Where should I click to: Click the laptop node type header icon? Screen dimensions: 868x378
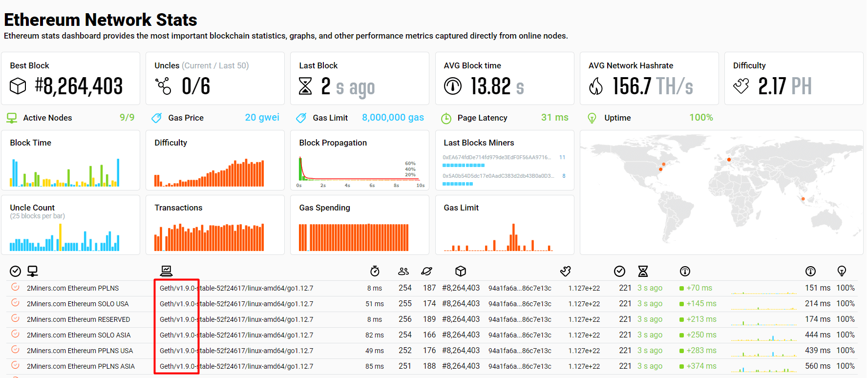(166, 271)
